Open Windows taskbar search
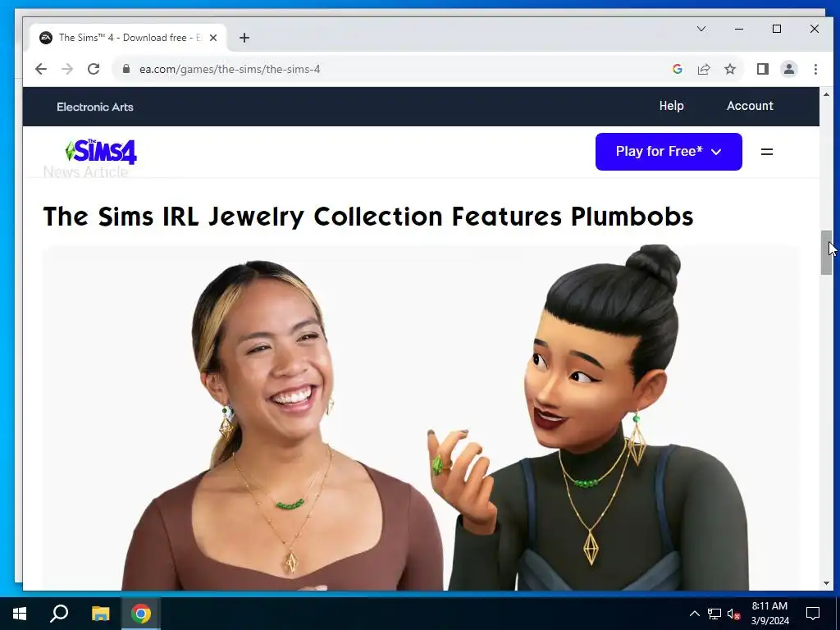This screenshot has height=630, width=840. click(59, 614)
